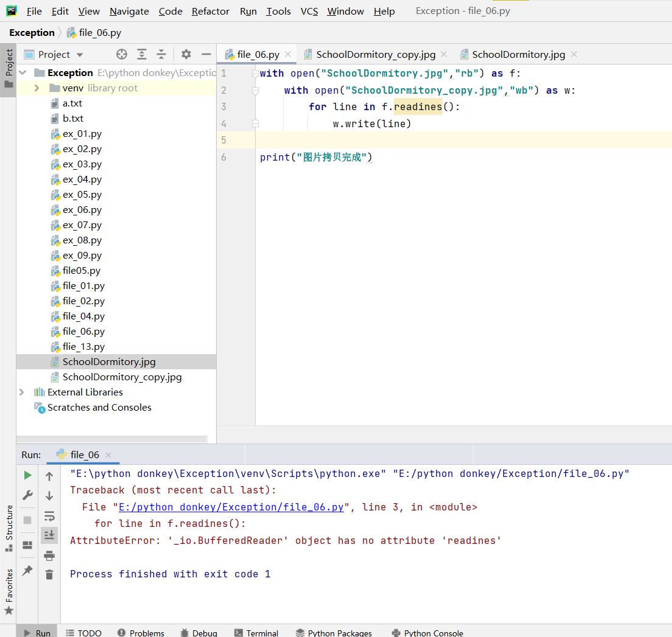Open the file_06.py traceback link
The width and height of the screenshot is (672, 637).
coord(231,507)
